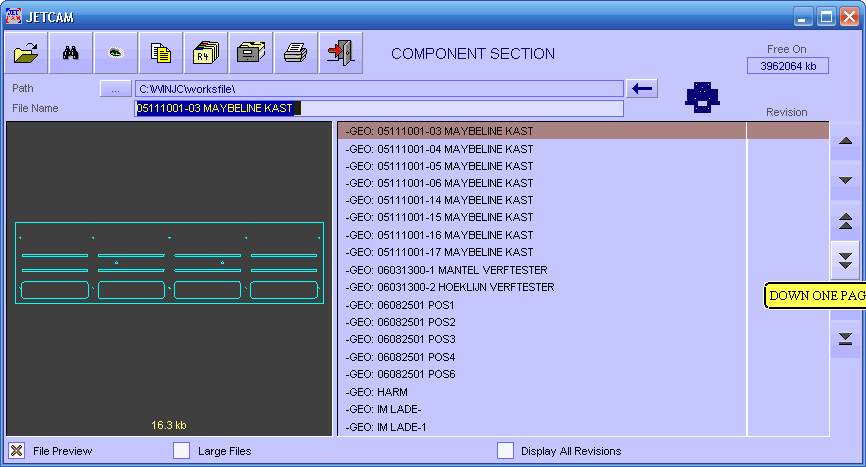Click the down one line arrow

[x=845, y=180]
